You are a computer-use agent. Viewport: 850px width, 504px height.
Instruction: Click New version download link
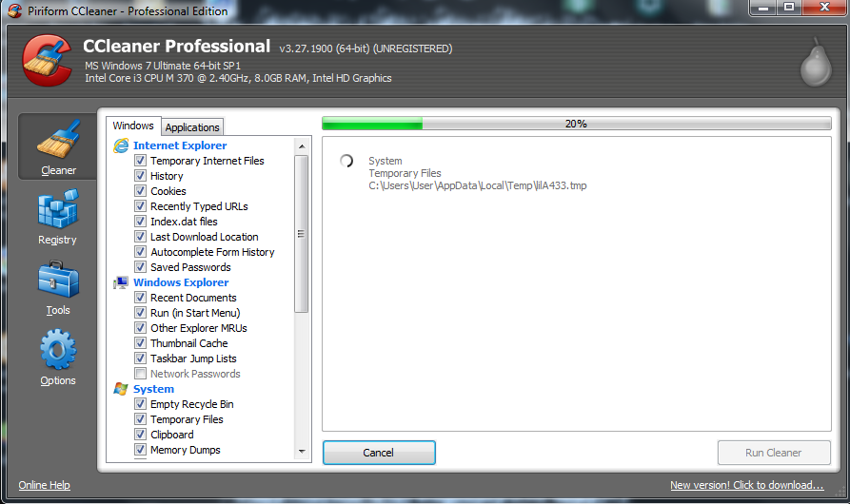point(747,485)
